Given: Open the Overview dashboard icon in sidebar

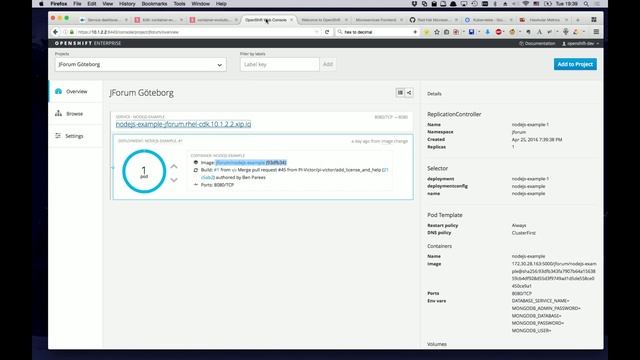Looking at the screenshot, I should point(58,91).
